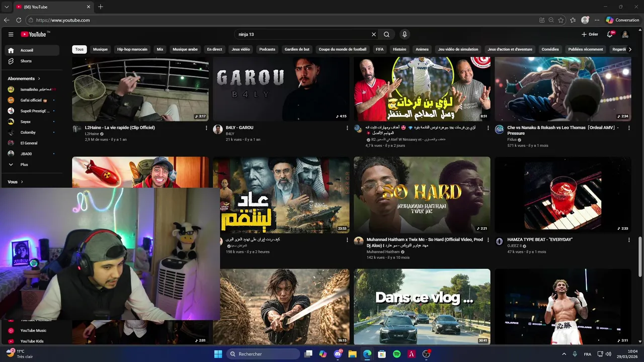
Task: Clear the search text with the X
Action: [x=374, y=34]
